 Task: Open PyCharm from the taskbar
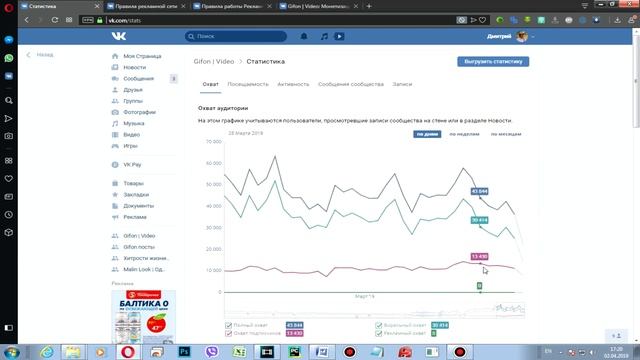point(294,351)
